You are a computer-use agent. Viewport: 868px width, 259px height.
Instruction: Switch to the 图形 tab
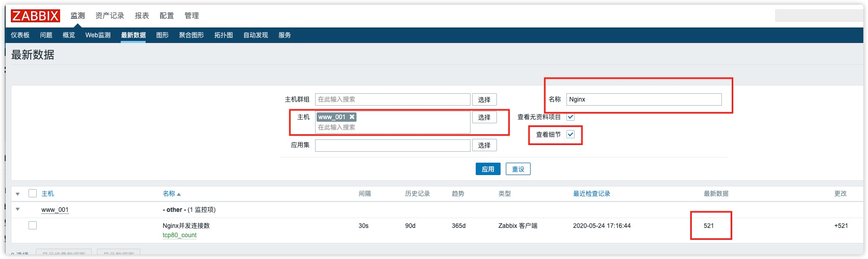point(163,35)
